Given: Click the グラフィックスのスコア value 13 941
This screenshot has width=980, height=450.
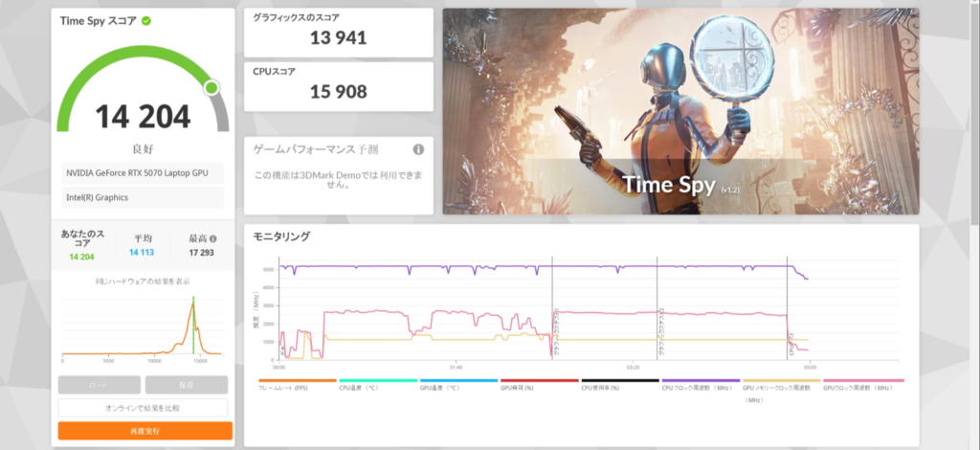Looking at the screenshot, I should (338, 38).
